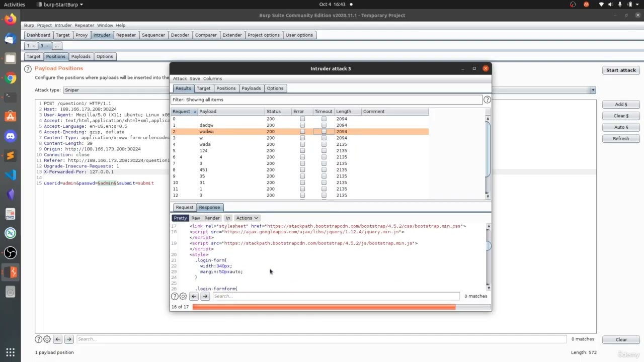Click the Auto § button

pos(621,127)
